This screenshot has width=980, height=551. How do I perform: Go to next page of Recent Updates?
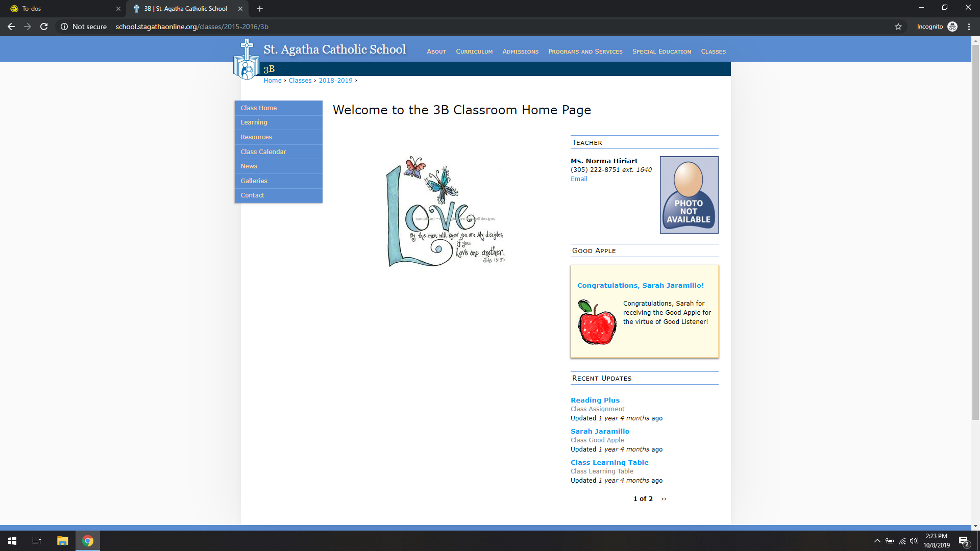[x=664, y=499]
